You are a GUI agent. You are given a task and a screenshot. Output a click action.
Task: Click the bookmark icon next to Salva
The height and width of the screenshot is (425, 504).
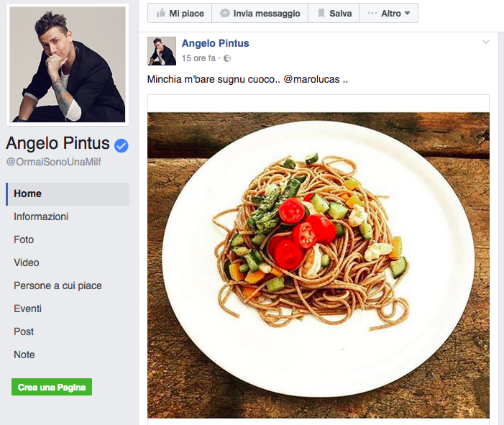[x=321, y=13]
